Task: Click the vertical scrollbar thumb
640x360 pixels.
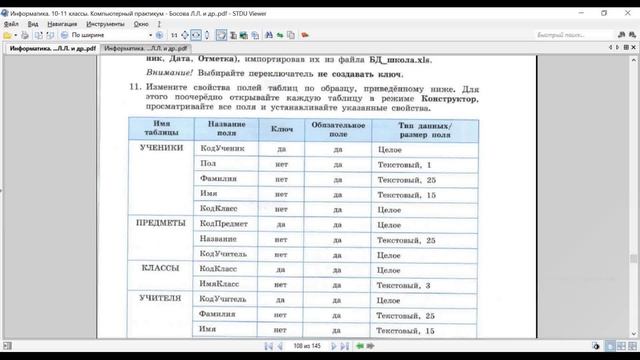Action: [x=633, y=258]
